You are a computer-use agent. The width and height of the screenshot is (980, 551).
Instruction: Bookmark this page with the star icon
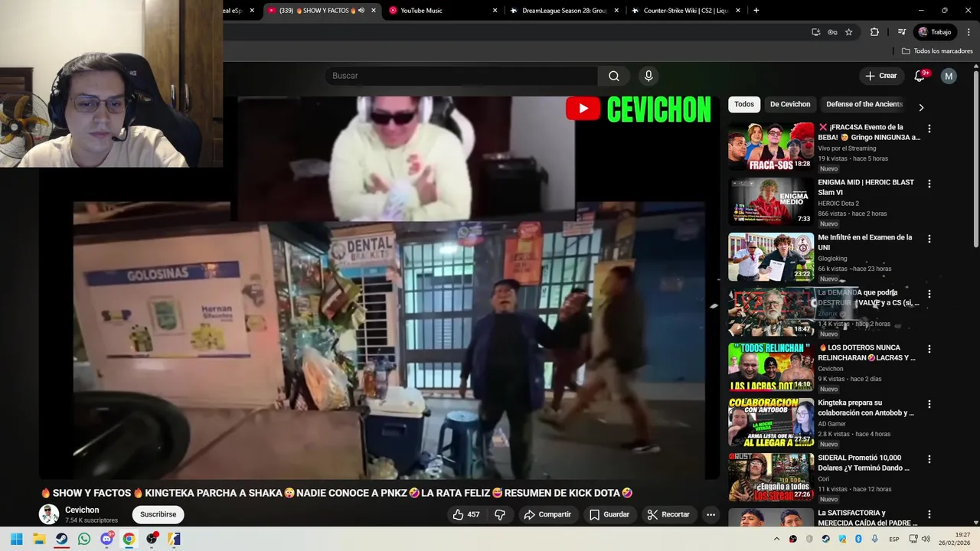pos(849,32)
